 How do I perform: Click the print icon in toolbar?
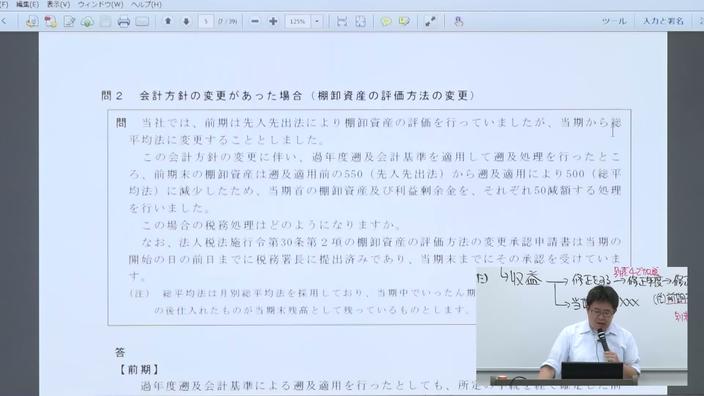tap(123, 22)
